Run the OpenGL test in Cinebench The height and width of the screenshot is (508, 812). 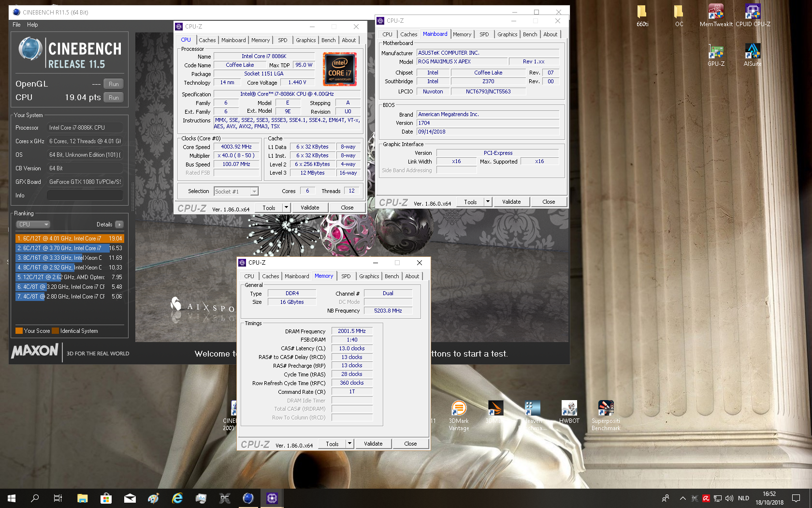[x=114, y=84]
